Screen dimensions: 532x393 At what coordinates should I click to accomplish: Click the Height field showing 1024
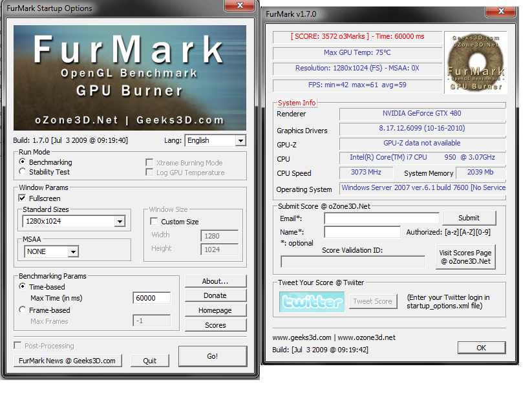tap(220, 250)
